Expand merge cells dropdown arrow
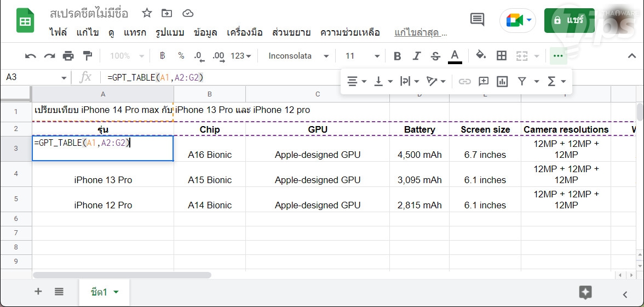The height and width of the screenshot is (307, 644). coord(537,56)
